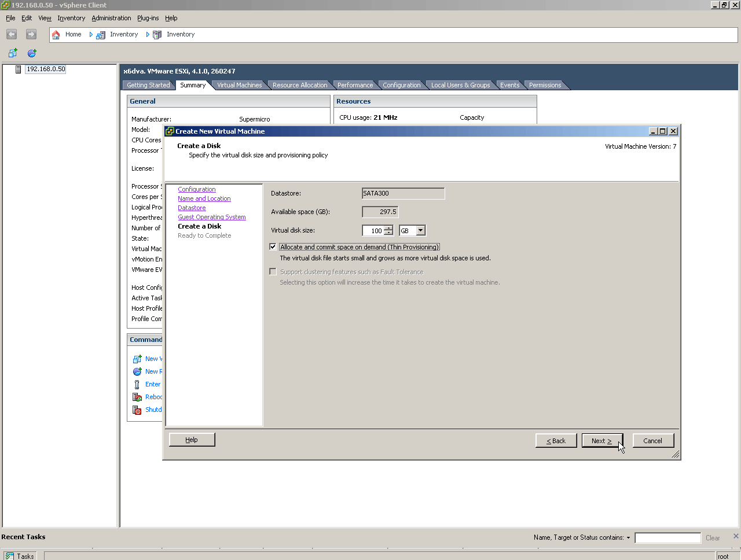Maximize the Create New Virtual Machine dialog
The height and width of the screenshot is (560, 741).
tap(663, 131)
